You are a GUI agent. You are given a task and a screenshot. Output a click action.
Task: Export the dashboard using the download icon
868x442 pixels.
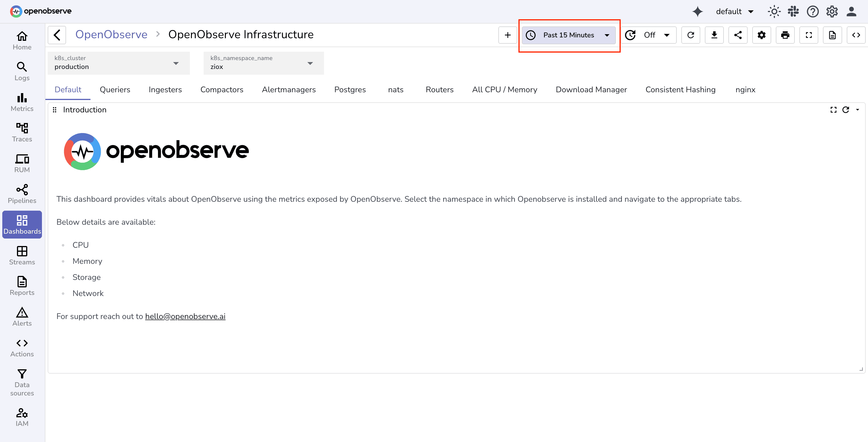coord(714,35)
